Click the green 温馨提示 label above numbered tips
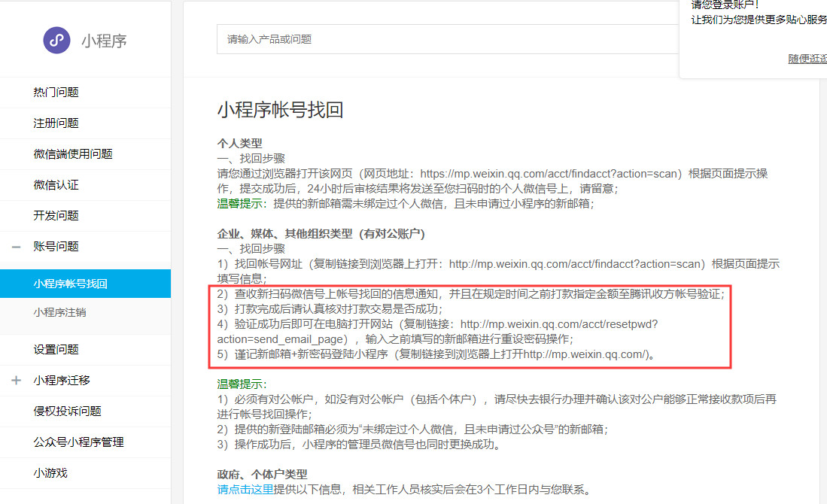Viewport: 827px width, 504px height. point(242,384)
